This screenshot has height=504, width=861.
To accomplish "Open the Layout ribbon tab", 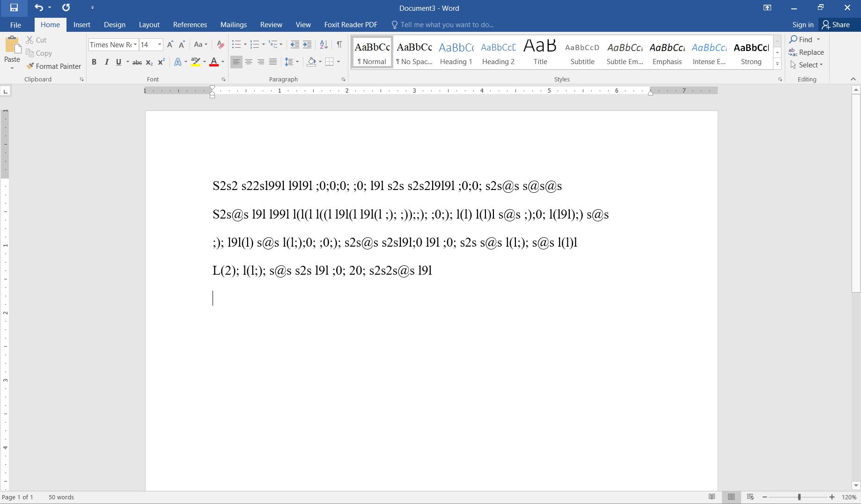I will pos(149,25).
